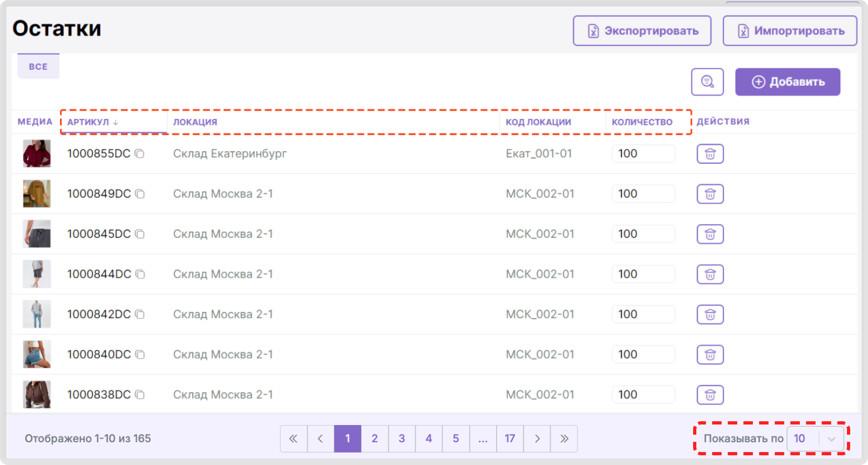
Task: Click the pagination ellipsis button
Action: (483, 439)
